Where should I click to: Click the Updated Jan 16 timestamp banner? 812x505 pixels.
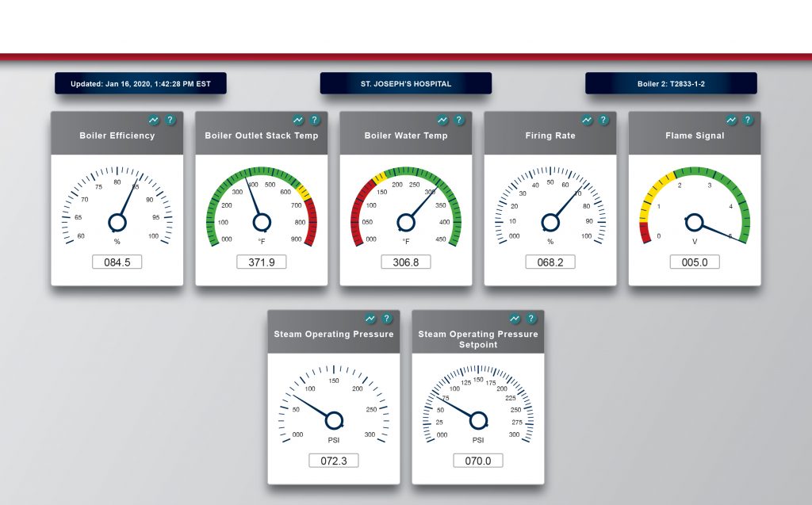(x=140, y=83)
